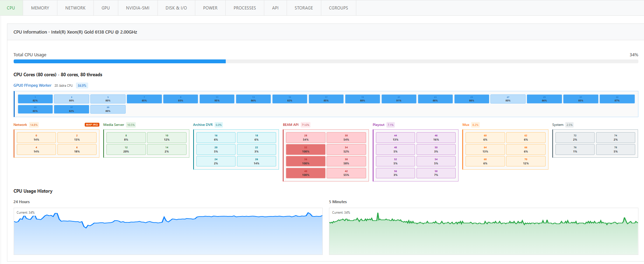Click the 34% total usage value
644x264 pixels.
pos(634,55)
